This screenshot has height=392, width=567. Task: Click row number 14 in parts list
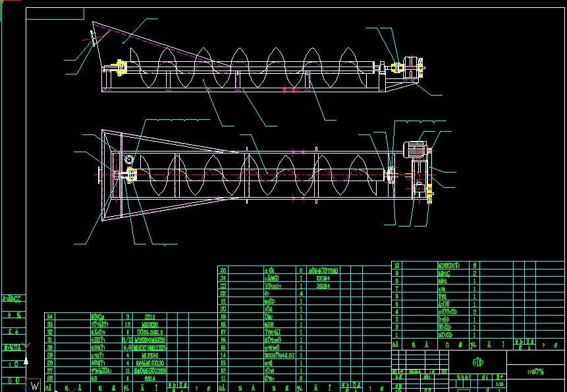(x=223, y=356)
